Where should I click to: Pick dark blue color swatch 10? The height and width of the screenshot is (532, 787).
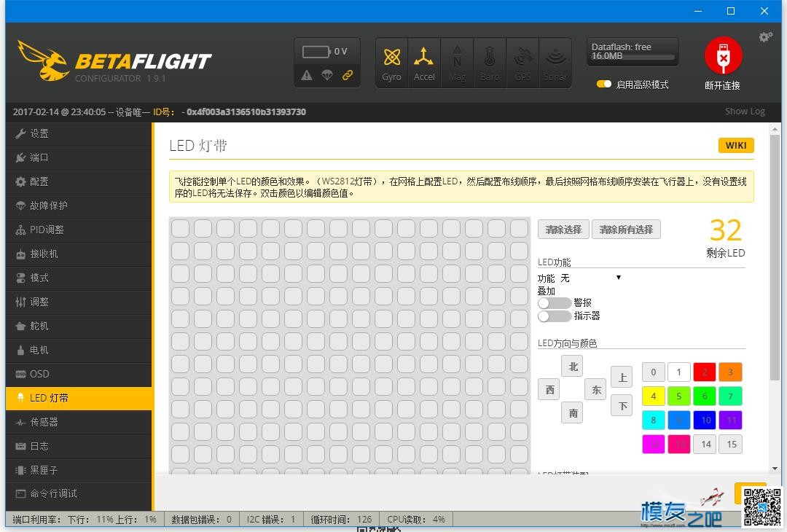point(704,420)
